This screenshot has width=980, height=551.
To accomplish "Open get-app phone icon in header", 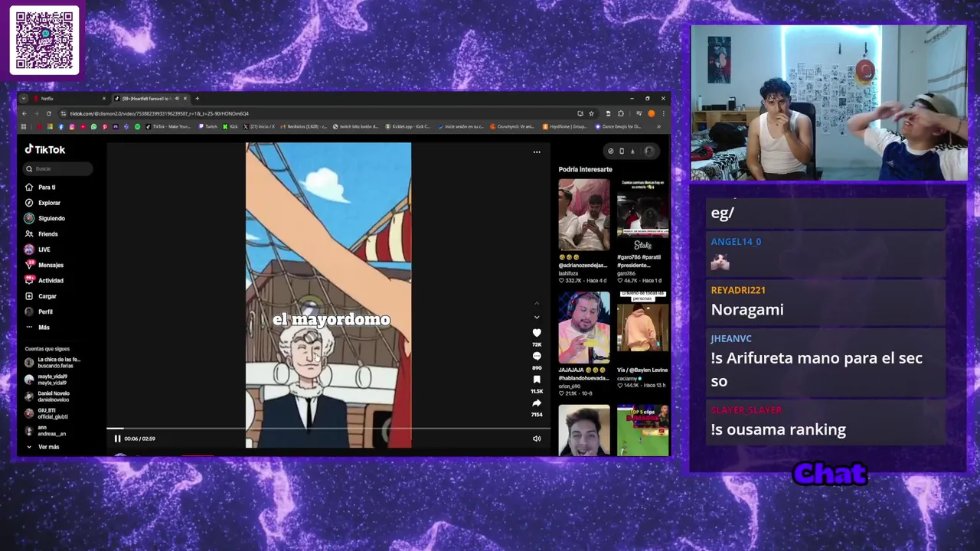I will 622,151.
